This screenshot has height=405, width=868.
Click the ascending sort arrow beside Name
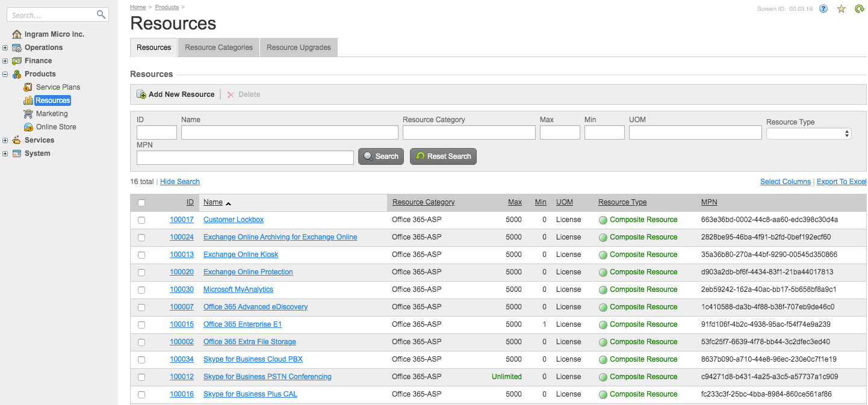(x=229, y=203)
